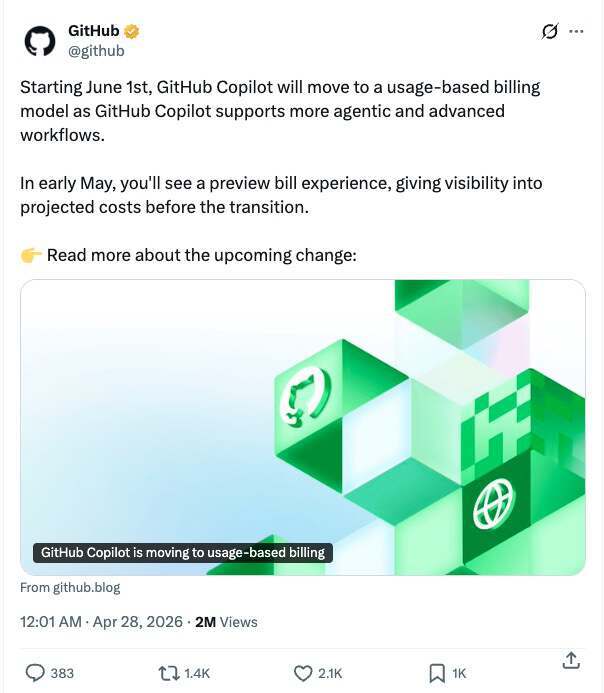Click the 2.1K likes count
Screen dimensions: 604x693
tap(330, 674)
